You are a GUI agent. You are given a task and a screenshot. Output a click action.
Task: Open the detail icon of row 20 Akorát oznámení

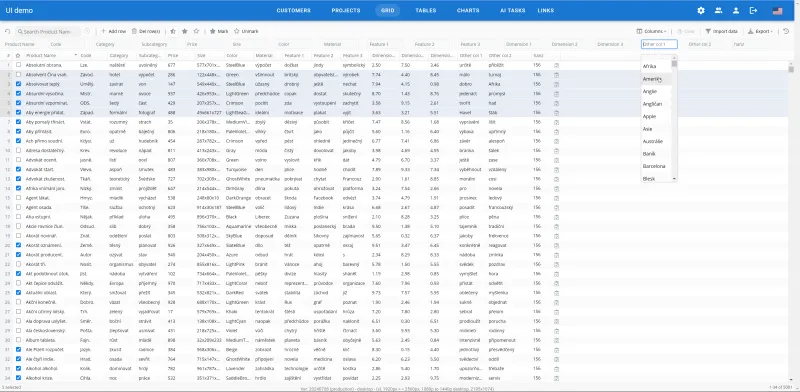click(556, 246)
